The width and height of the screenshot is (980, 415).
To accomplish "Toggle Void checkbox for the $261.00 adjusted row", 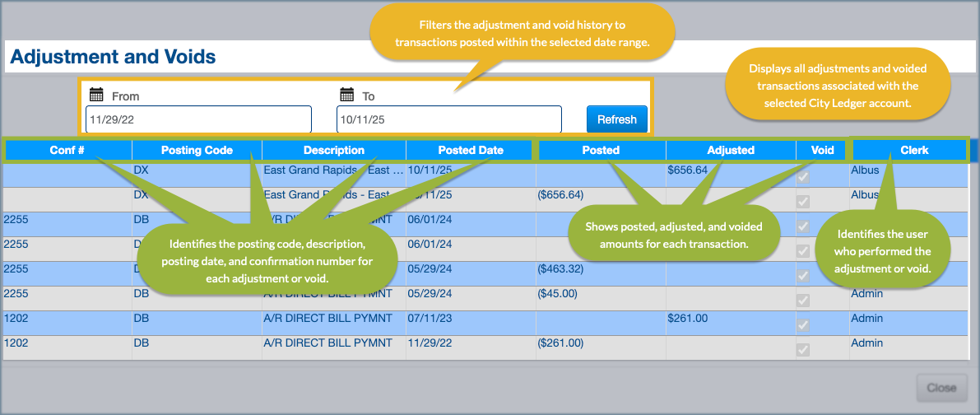I will pos(803,325).
